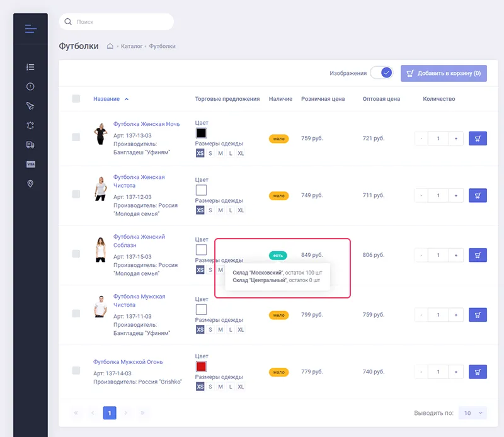Select checkbox for Футболка Женская Чистота
Screen dimensions: 504x437
pyautogui.click(x=76, y=195)
